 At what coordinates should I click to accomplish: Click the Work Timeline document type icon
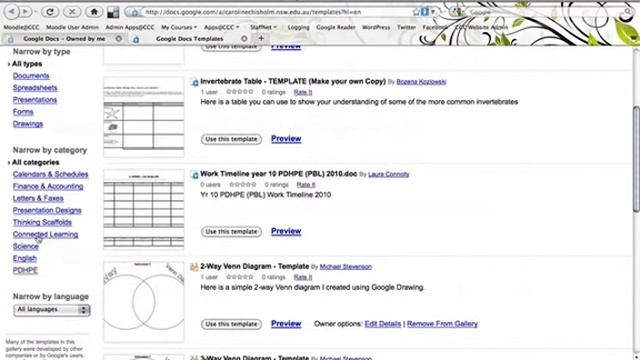(194, 175)
